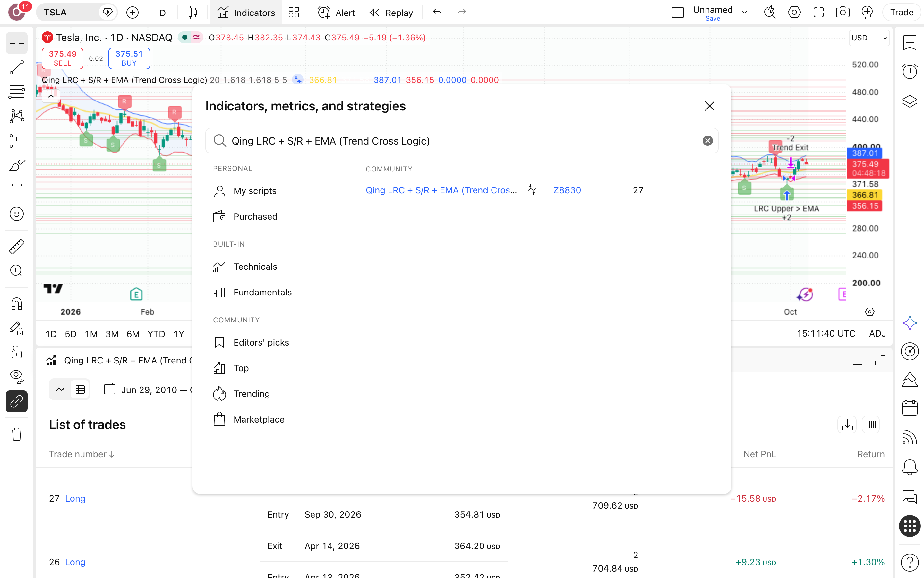924x578 pixels.
Task: Open the Fibonacci retracement tools
Action: tap(16, 92)
